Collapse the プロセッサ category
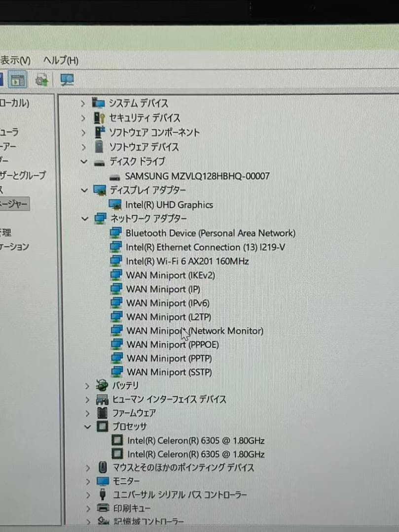The height and width of the screenshot is (532, 399). click(88, 427)
